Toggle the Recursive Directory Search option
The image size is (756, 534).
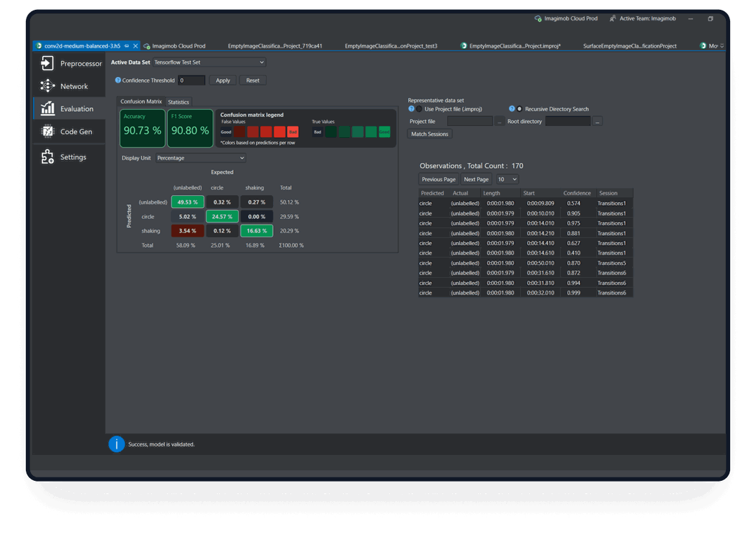519,109
